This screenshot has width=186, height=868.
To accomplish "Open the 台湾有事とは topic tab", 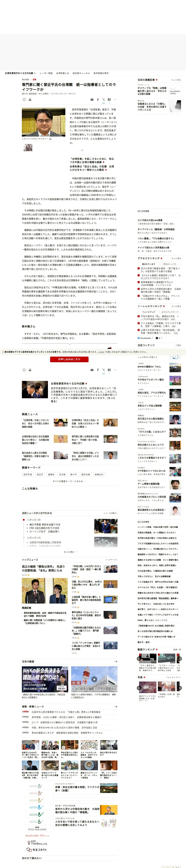I will tap(62, 73).
